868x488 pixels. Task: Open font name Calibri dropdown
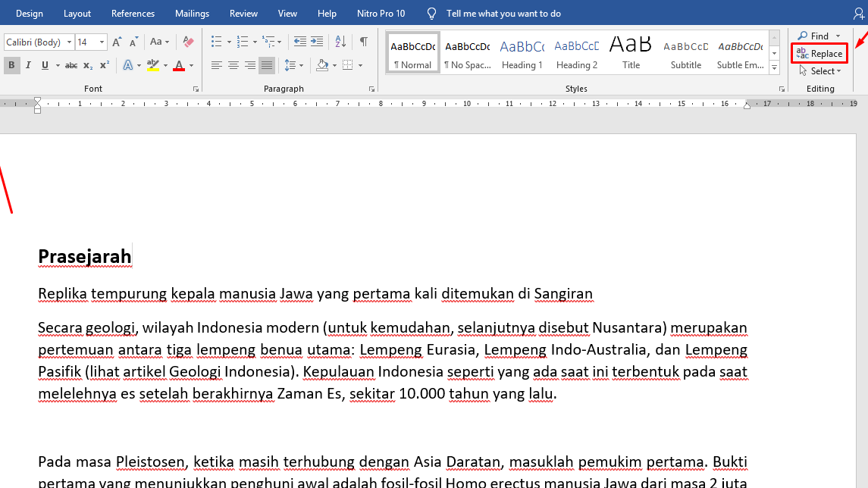click(69, 42)
